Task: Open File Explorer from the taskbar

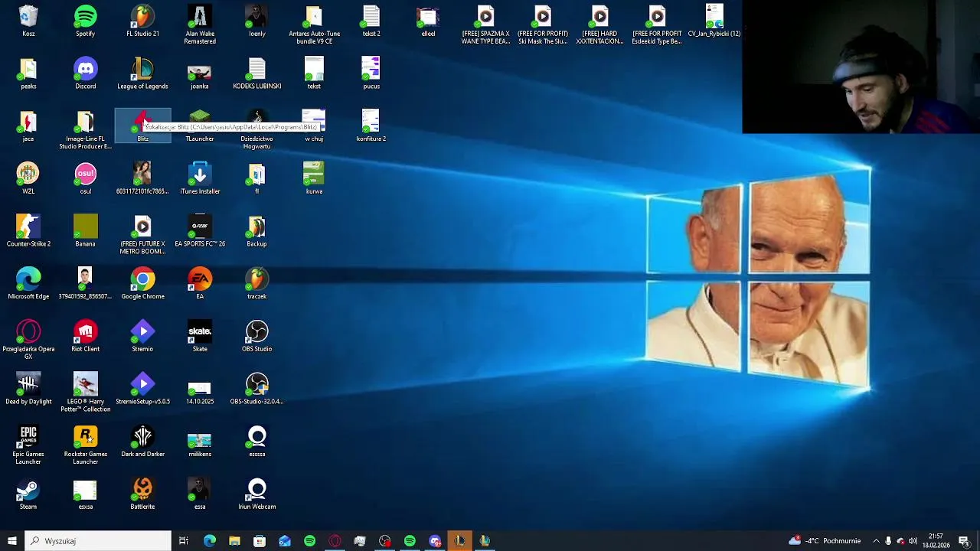Action: pyautogui.click(x=234, y=541)
